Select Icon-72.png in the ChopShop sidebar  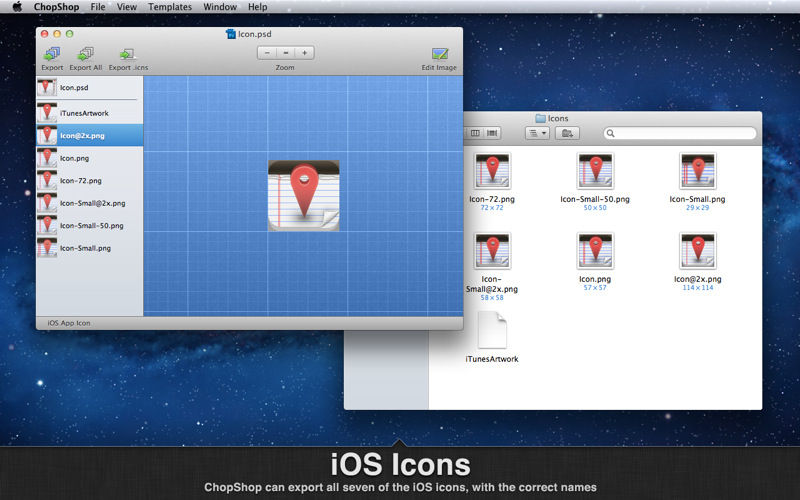pyautogui.click(x=90, y=181)
